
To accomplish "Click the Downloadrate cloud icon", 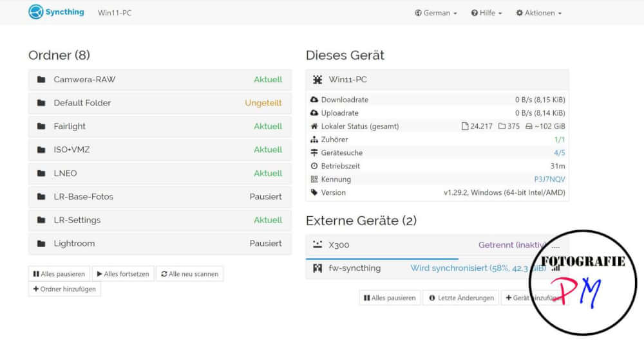I will [314, 100].
